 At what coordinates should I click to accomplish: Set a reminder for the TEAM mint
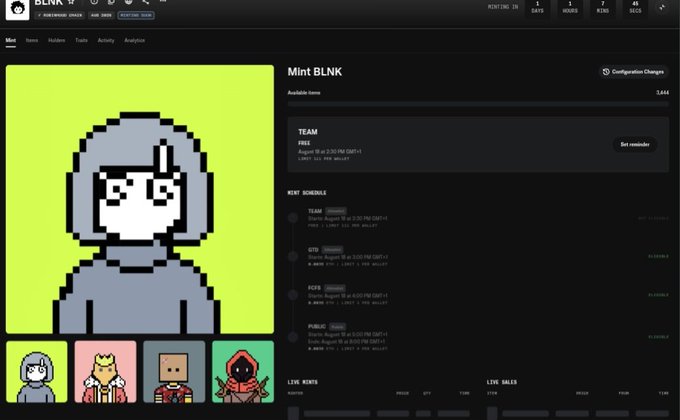coord(634,144)
